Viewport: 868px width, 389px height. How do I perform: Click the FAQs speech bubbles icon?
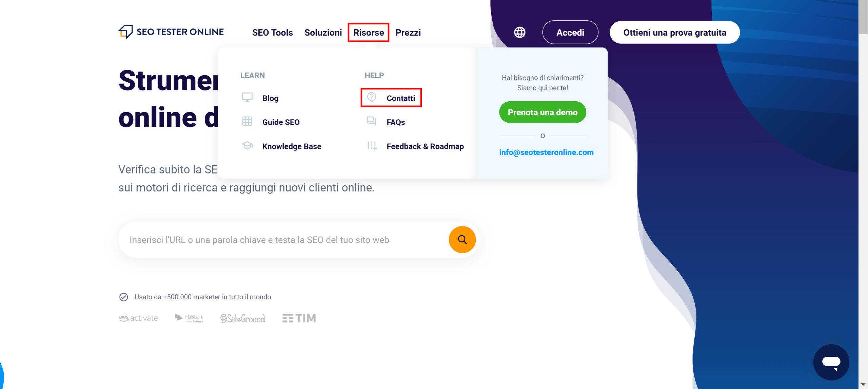372,121
